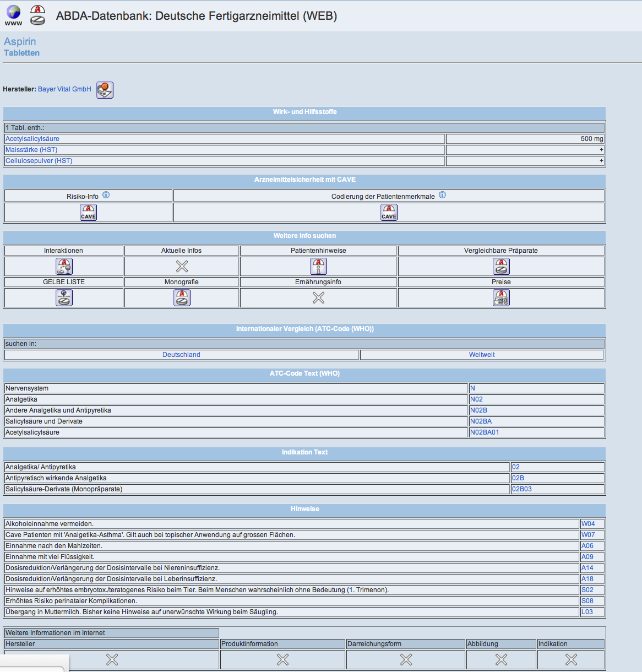Click 'Einnahme mit viel Flüssigkeit.' hint text
The width and height of the screenshot is (642, 672).
50,557
